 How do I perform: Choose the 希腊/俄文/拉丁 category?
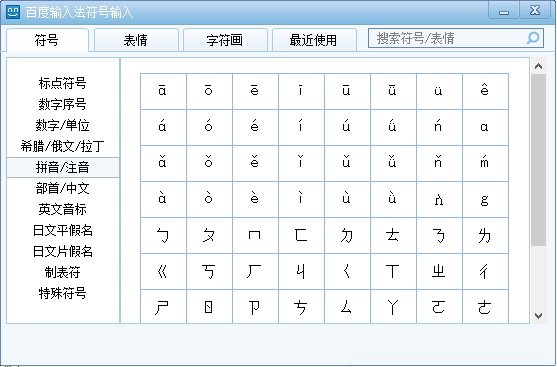tap(63, 146)
